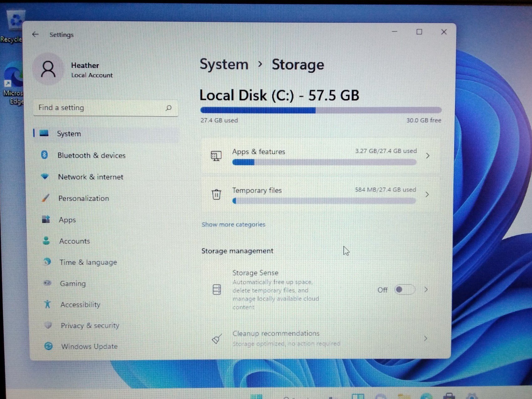
Task: Open Cleanup recommendations via chevron
Action: pyautogui.click(x=425, y=339)
